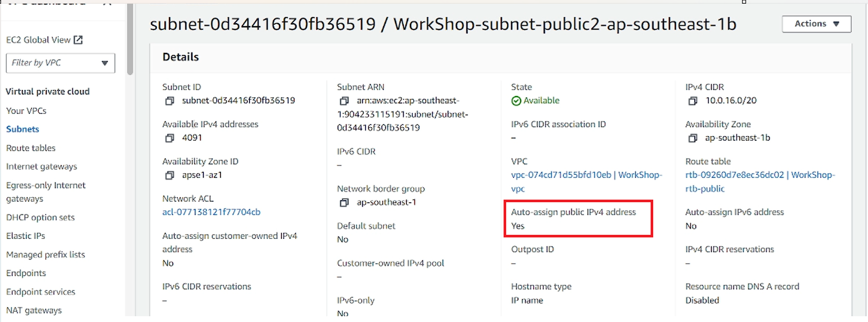Viewport: 868px width, 322px height.
Task: Click the Subnet ARN value text
Action: point(403,114)
